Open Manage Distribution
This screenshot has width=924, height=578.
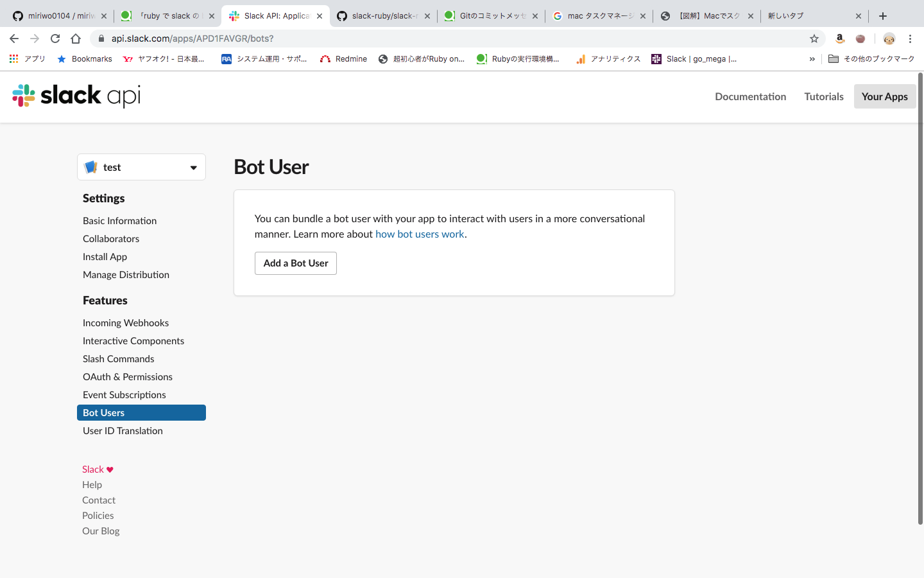(126, 274)
